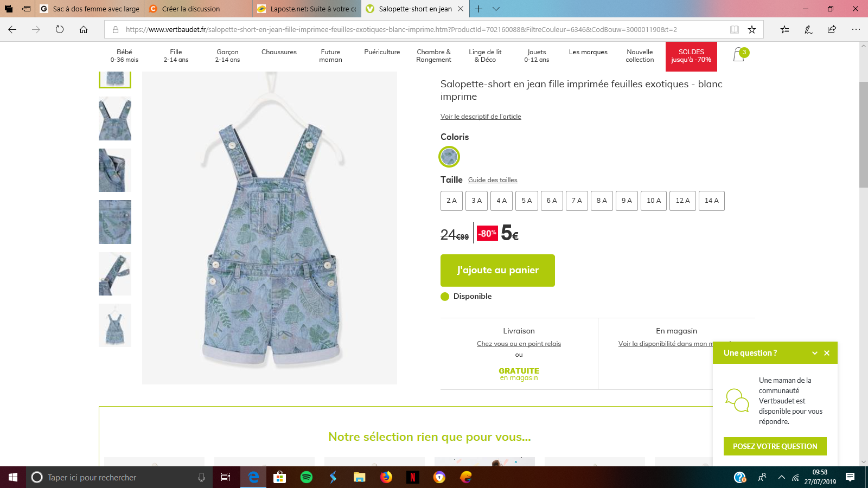Select size 6 A
This screenshot has width=868, height=488.
(552, 201)
